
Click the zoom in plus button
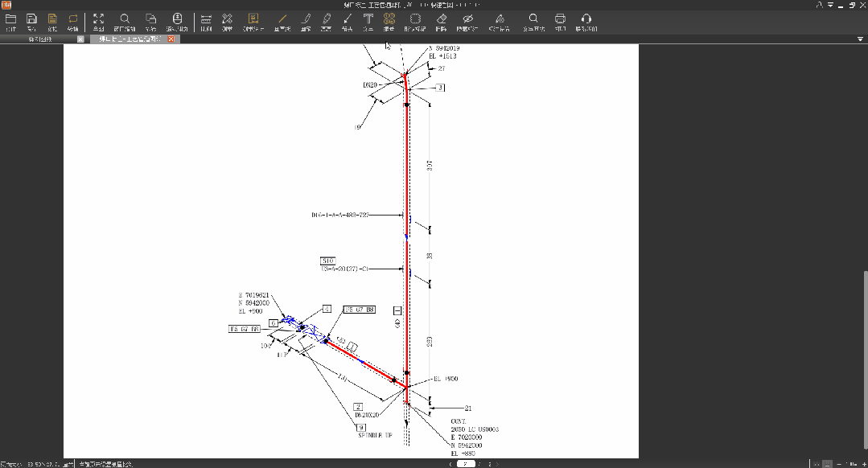click(x=864, y=464)
